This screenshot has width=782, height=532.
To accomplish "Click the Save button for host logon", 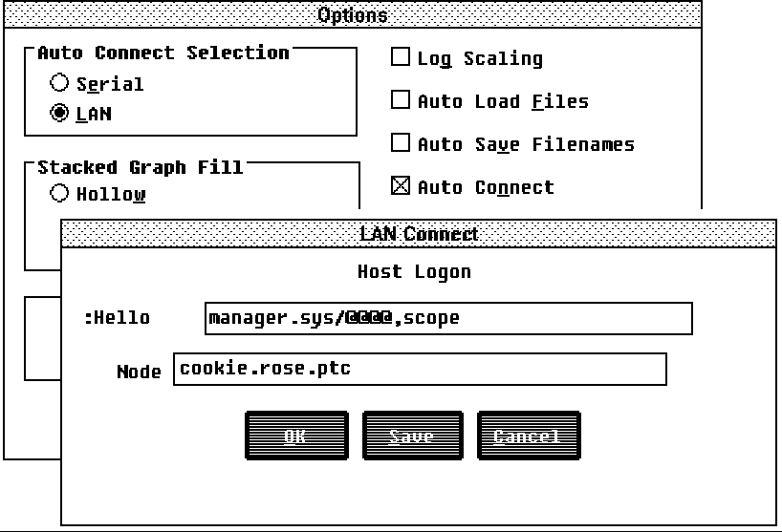I will tap(412, 436).
